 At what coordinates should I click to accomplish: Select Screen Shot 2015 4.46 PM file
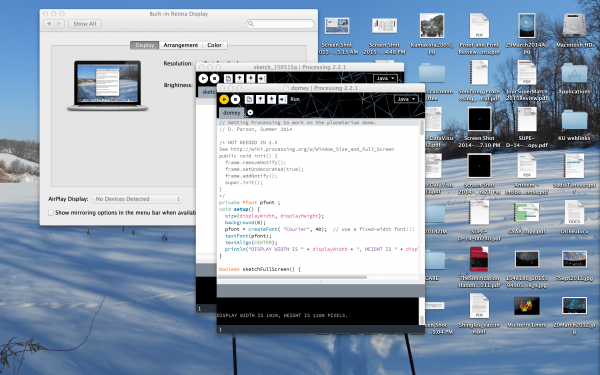384,26
